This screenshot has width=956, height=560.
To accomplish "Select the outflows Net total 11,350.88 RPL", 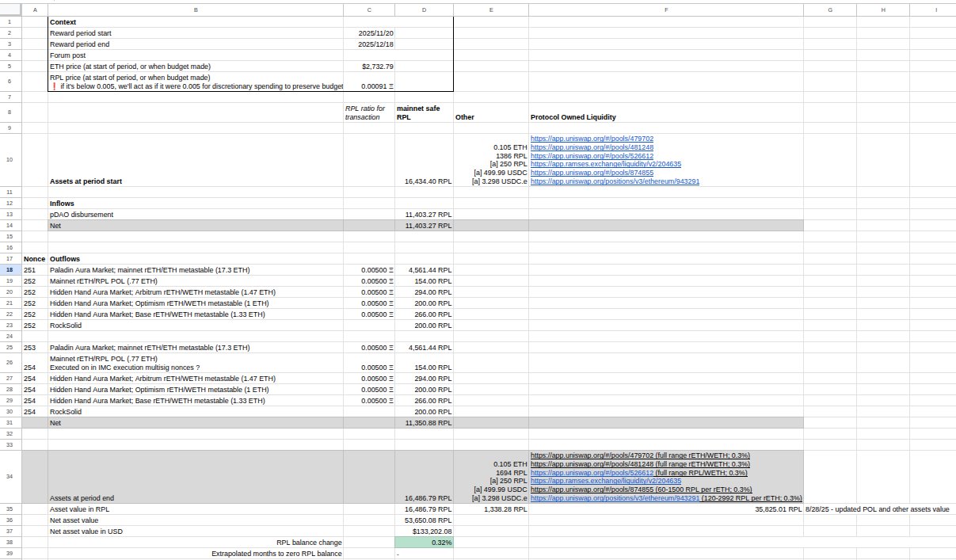I will click(424, 423).
